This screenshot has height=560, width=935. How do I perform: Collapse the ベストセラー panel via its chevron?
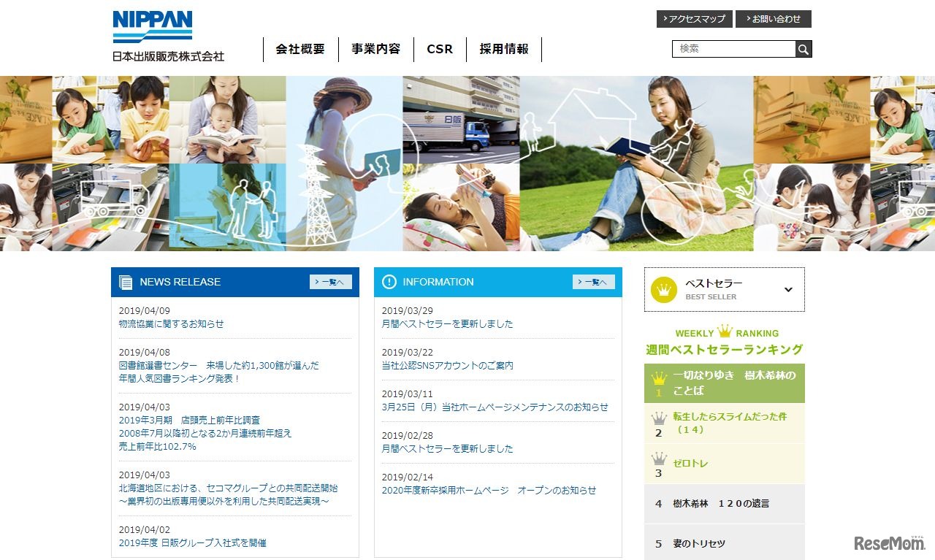tap(787, 289)
